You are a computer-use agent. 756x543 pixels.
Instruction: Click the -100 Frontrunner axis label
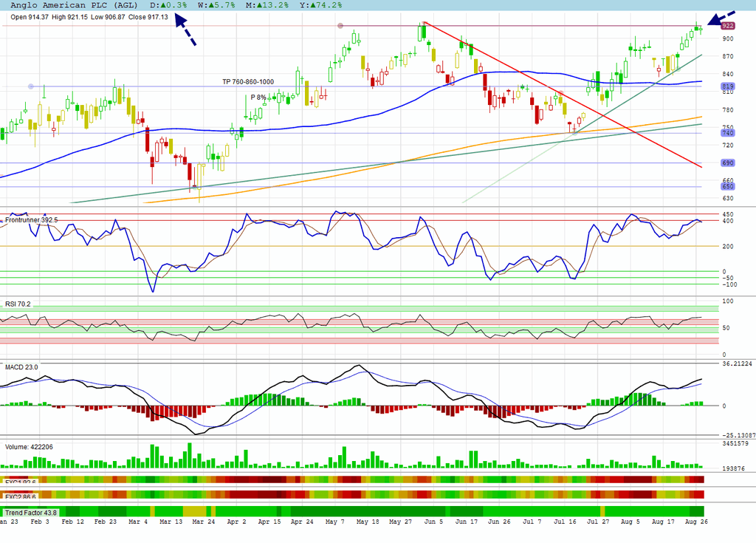point(729,284)
